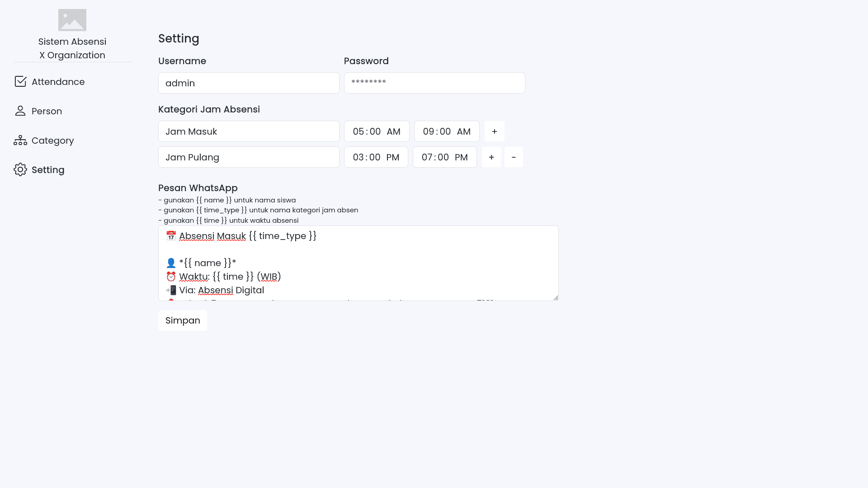This screenshot has width=868, height=488.
Task: Click the Setting gear icon in sidebar
Action: coord(20,169)
